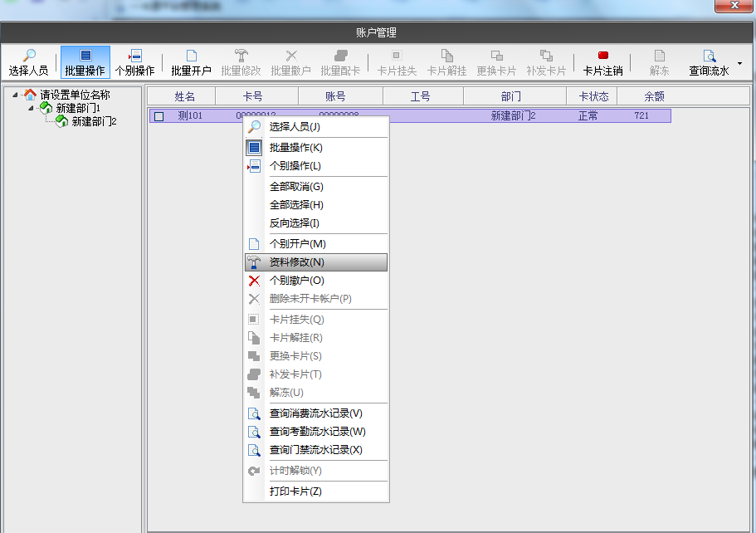Click the red 卡片注销 toolbar icon
The width and height of the screenshot is (756, 533).
click(602, 56)
